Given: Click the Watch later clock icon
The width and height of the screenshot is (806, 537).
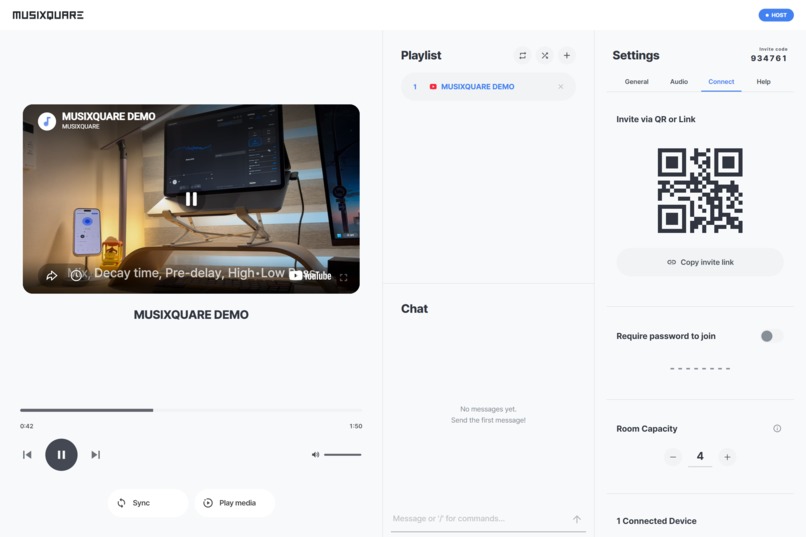Looking at the screenshot, I should point(76,275).
